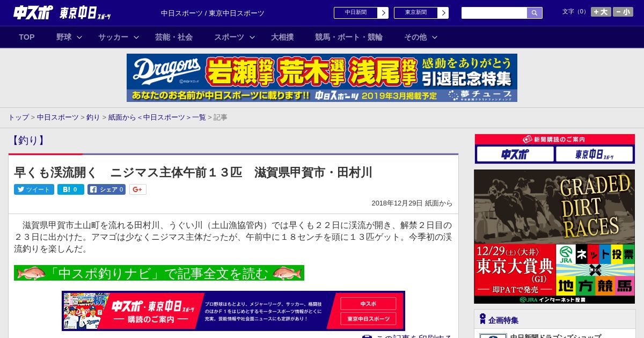Open 中スポ釣りナビ full article banner
The width and height of the screenshot is (644, 338).
159,273
